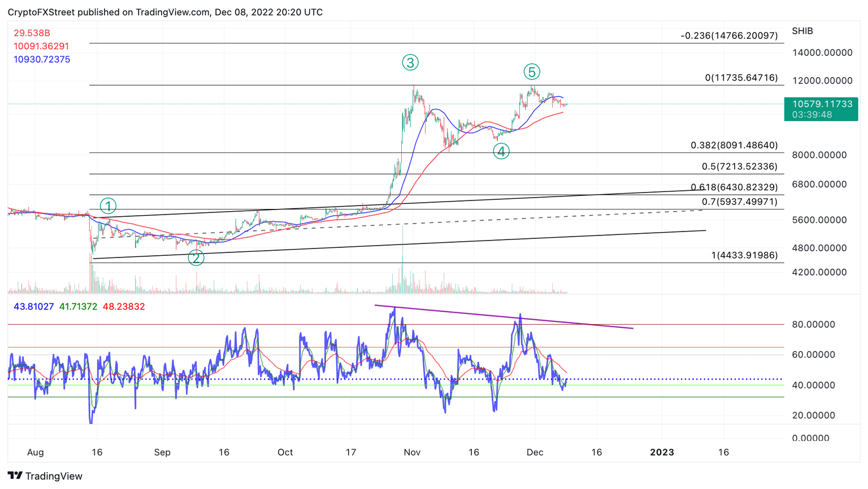Click the Nov label on time axis

click(412, 452)
